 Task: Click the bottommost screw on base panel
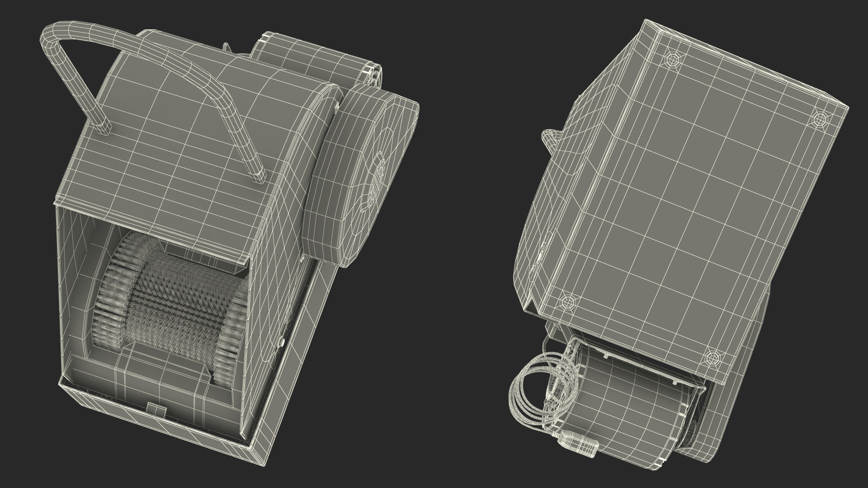click(713, 358)
